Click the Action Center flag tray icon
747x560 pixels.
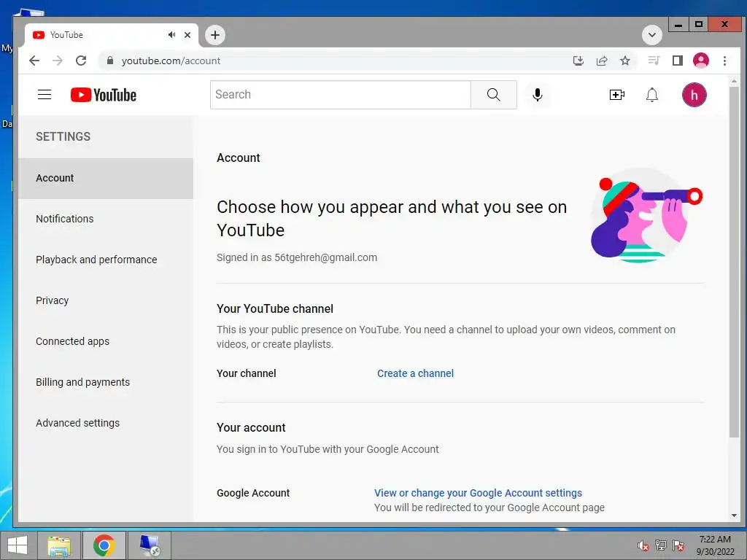678,545
